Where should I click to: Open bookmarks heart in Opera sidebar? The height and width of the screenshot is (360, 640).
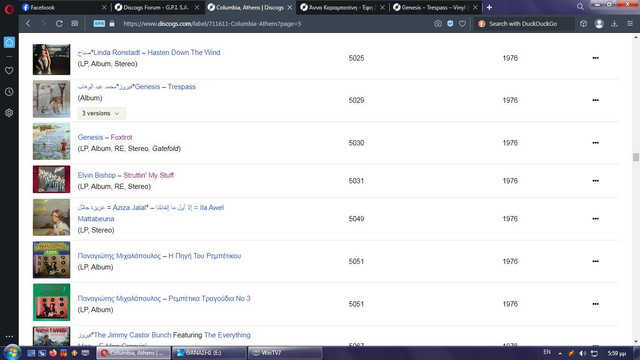[9, 71]
